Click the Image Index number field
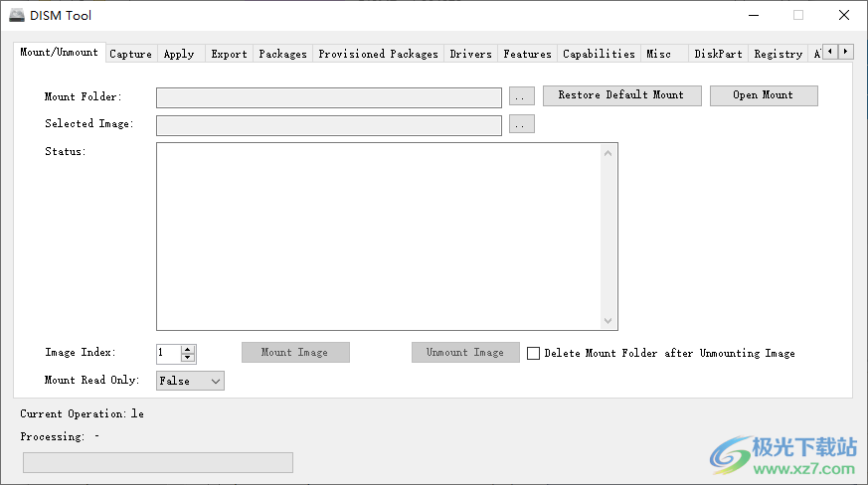The width and height of the screenshot is (868, 485). pos(169,353)
